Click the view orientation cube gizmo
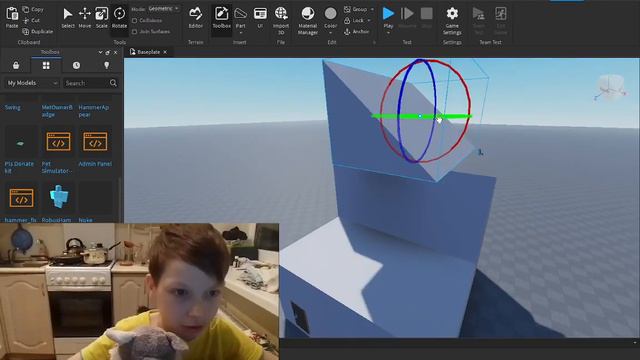 coord(611,88)
